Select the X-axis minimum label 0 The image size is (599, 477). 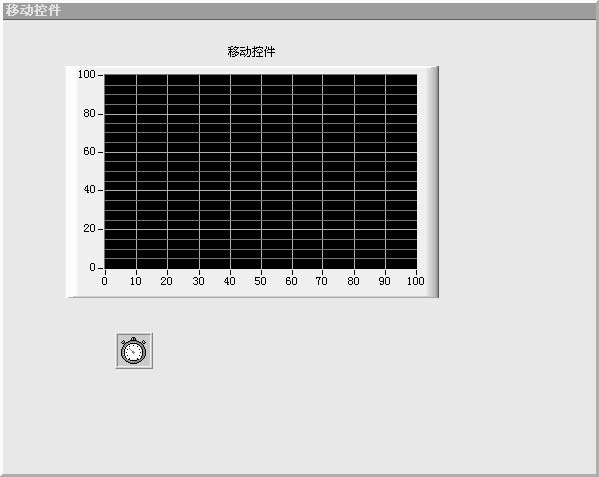coord(105,281)
